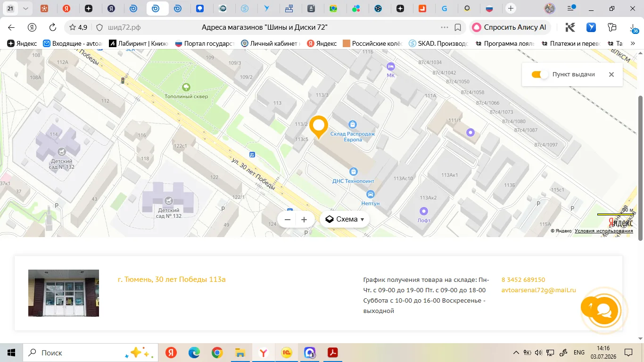Open the Условия использования link
This screenshot has width=644, height=362.
click(x=604, y=231)
